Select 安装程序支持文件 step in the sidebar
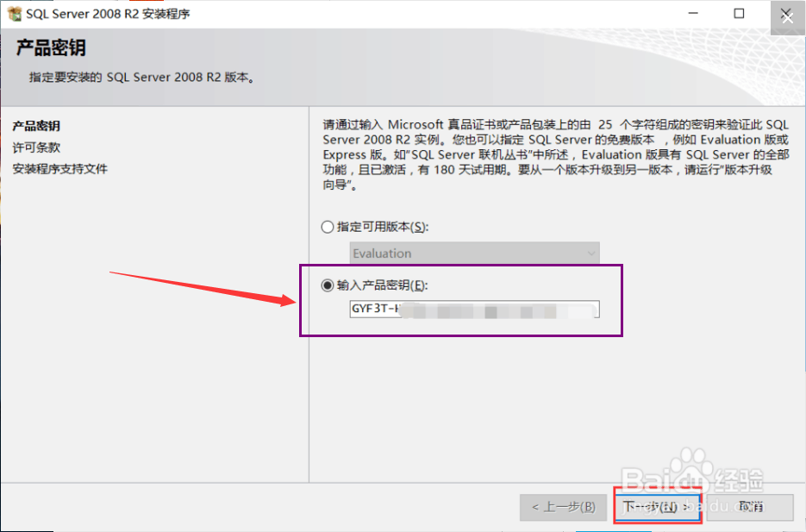 point(59,169)
